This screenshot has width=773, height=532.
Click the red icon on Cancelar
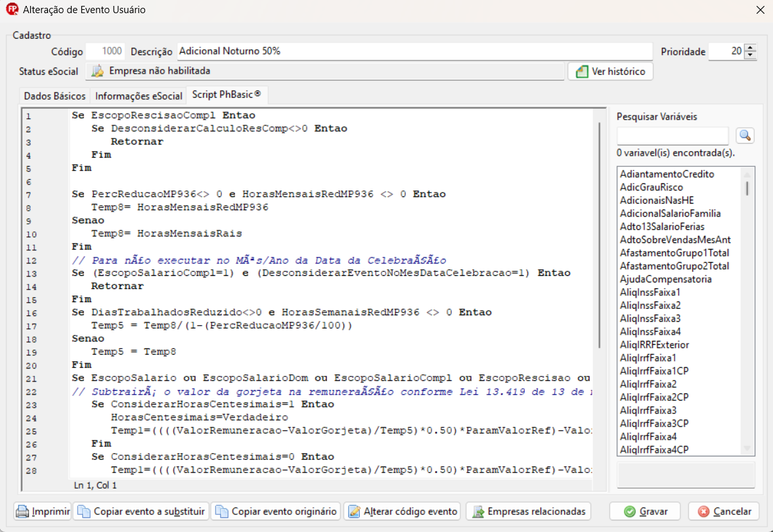point(703,512)
